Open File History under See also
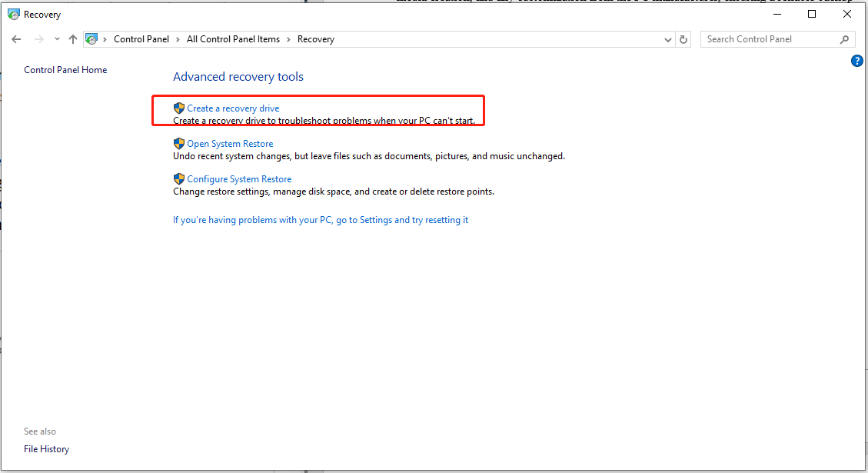The width and height of the screenshot is (868, 473). [x=46, y=448]
